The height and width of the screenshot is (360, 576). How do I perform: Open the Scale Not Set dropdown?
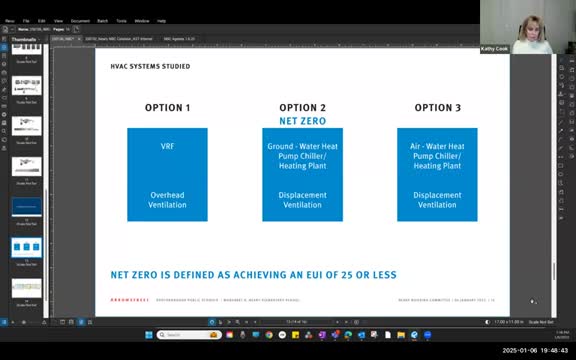[x=541, y=322]
